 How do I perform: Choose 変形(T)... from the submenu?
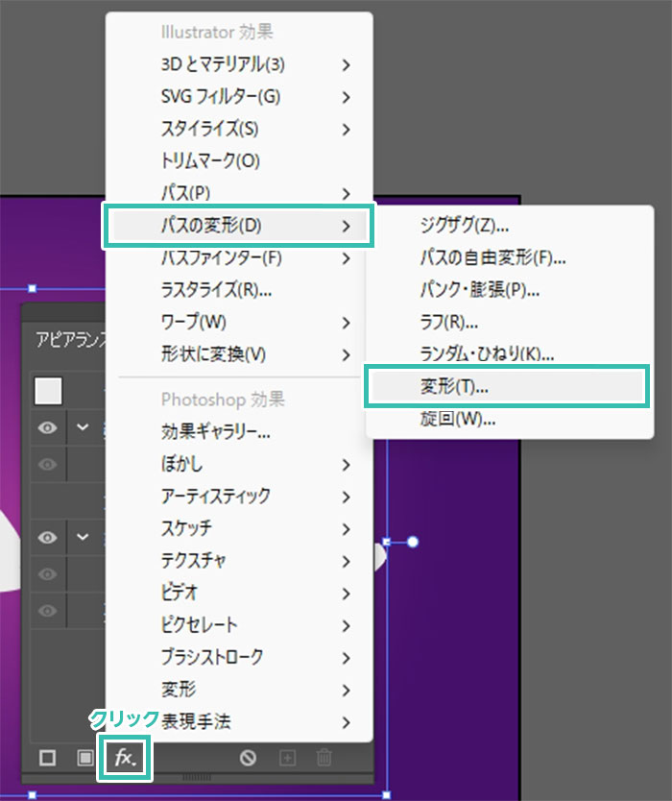coord(507,387)
